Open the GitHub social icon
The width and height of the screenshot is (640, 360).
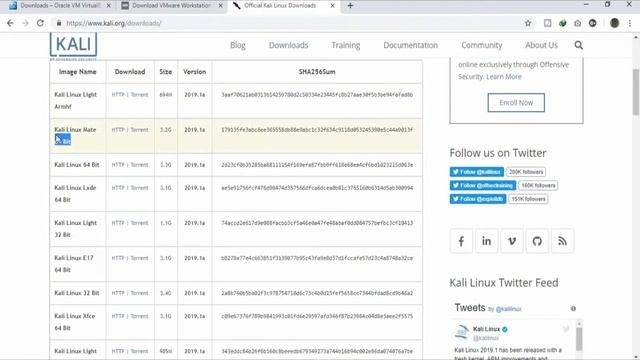(537, 241)
